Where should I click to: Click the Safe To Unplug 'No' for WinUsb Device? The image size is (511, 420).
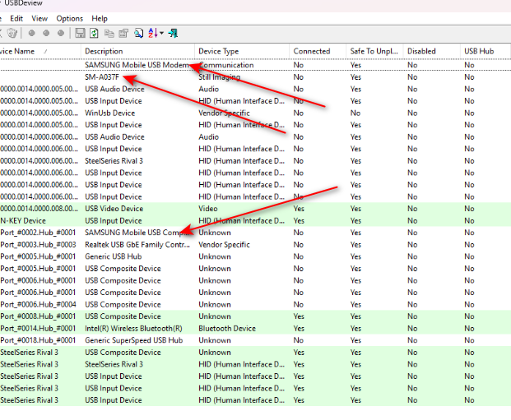click(355, 113)
